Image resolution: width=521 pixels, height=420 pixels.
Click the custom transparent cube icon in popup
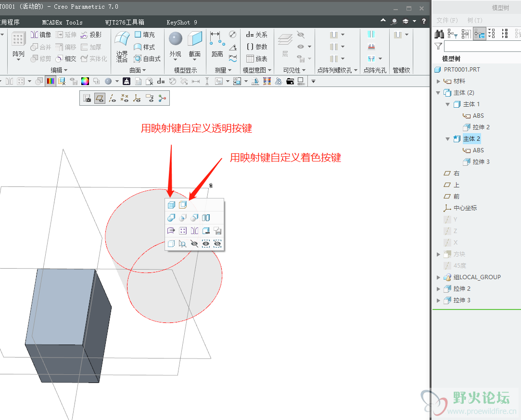[x=171, y=205]
